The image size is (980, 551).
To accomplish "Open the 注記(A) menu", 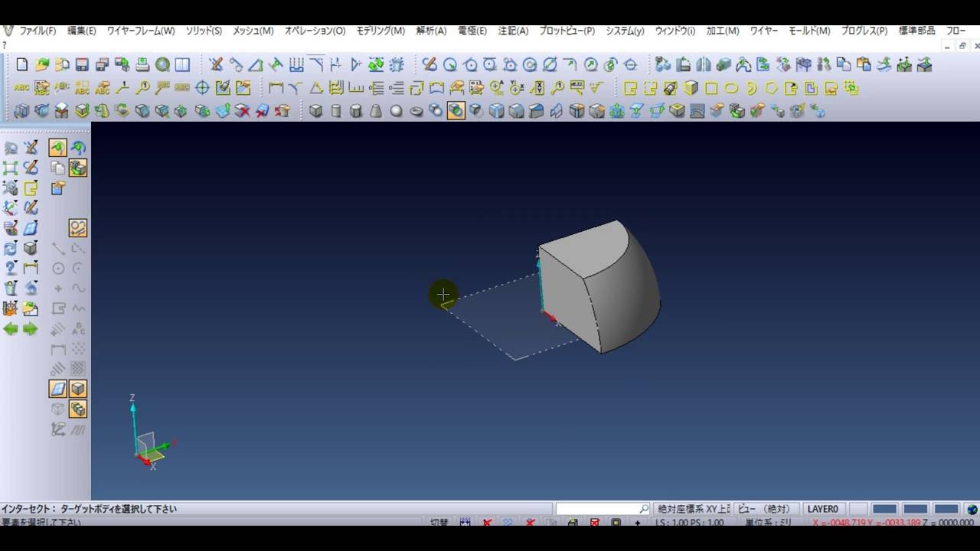I will point(513,31).
